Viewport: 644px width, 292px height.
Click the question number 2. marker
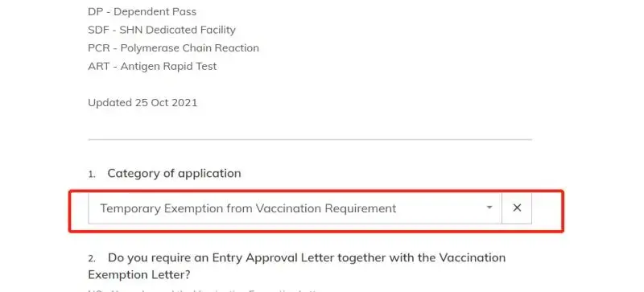pyautogui.click(x=92, y=259)
